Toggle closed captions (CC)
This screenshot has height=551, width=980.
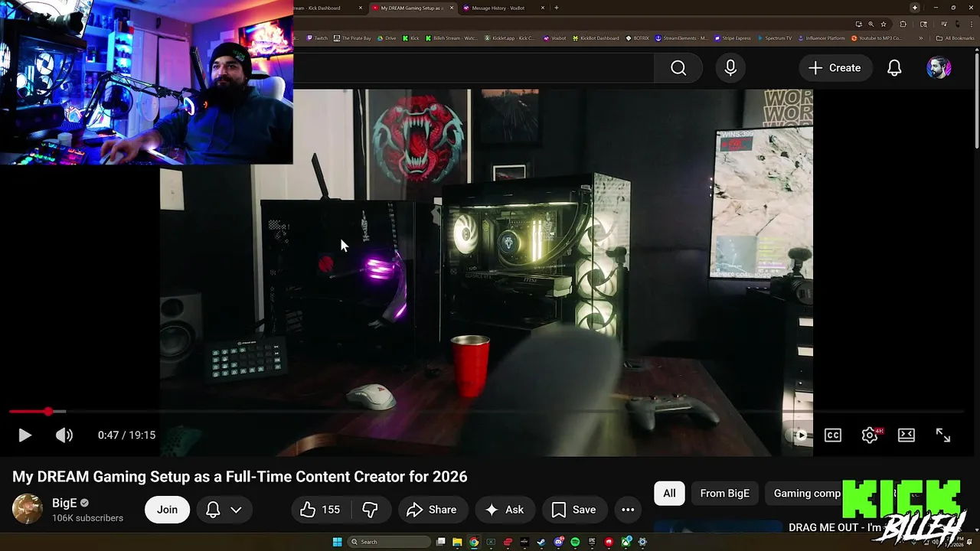click(833, 435)
